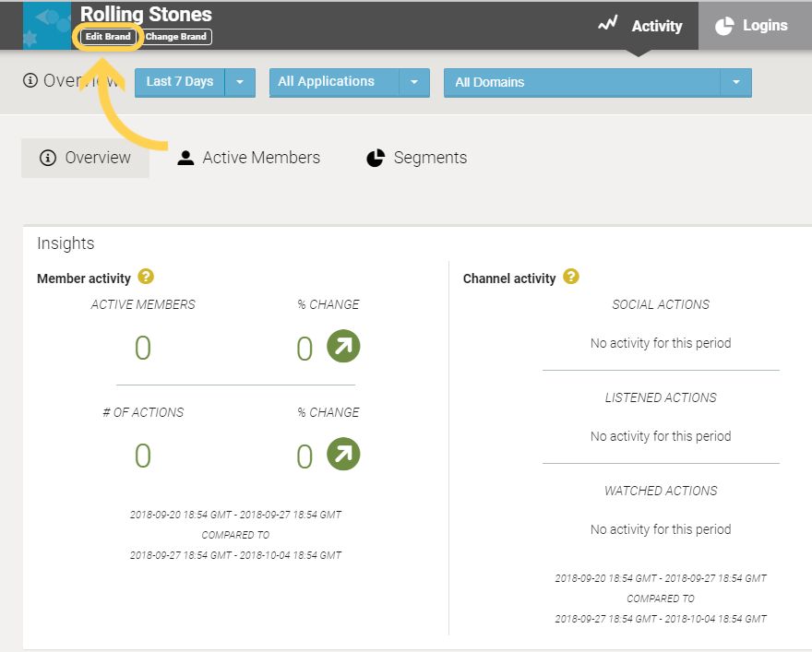Click the pie icon beside Segments
The height and width of the screenshot is (652, 812).
tap(376, 158)
